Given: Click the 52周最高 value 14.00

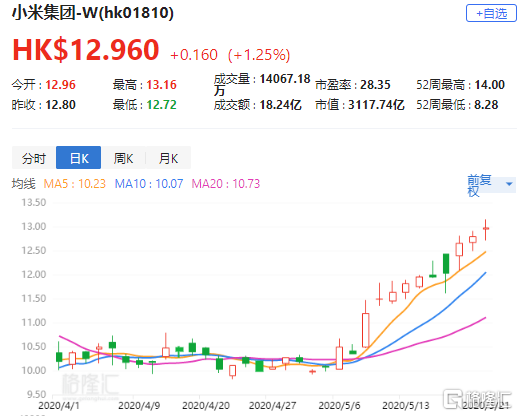Looking at the screenshot, I should point(489,85).
